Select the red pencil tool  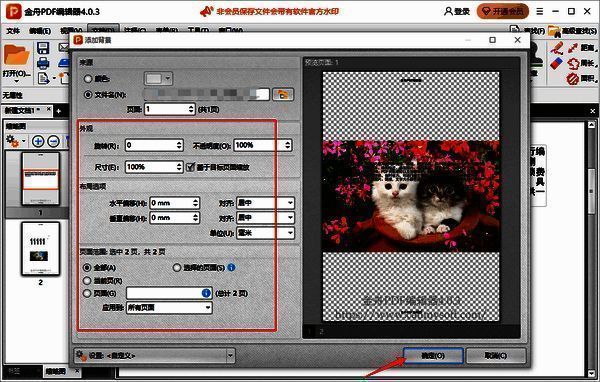pos(557,48)
